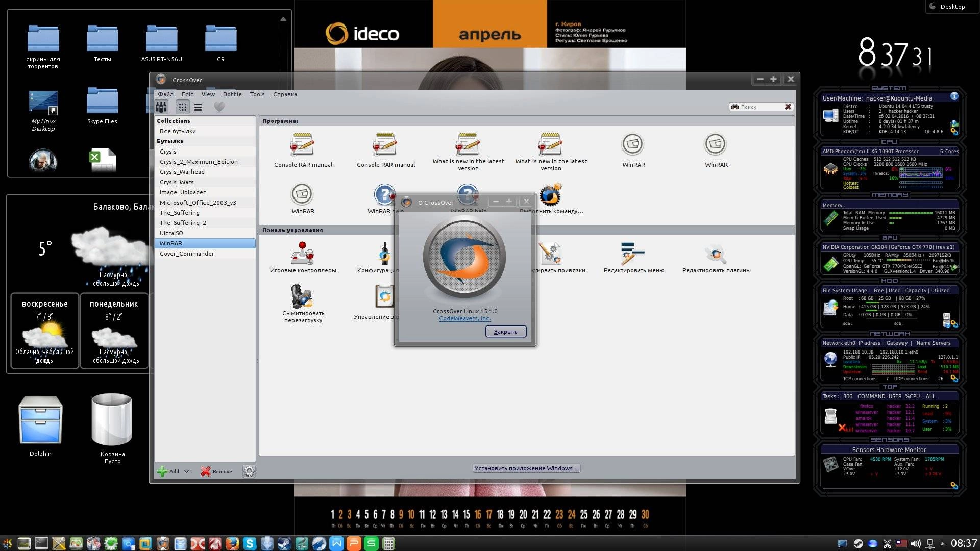Launch WinRAR icon in second row

click(303, 198)
